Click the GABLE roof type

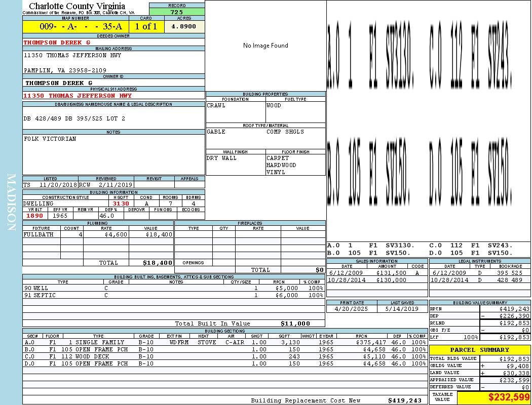coord(216,132)
